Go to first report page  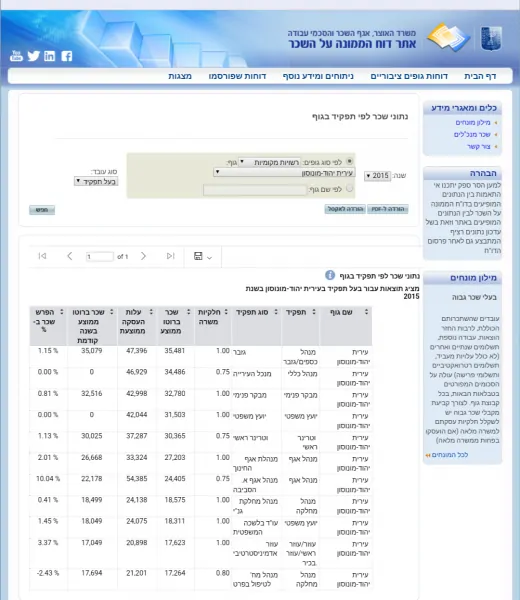[x=42, y=256]
